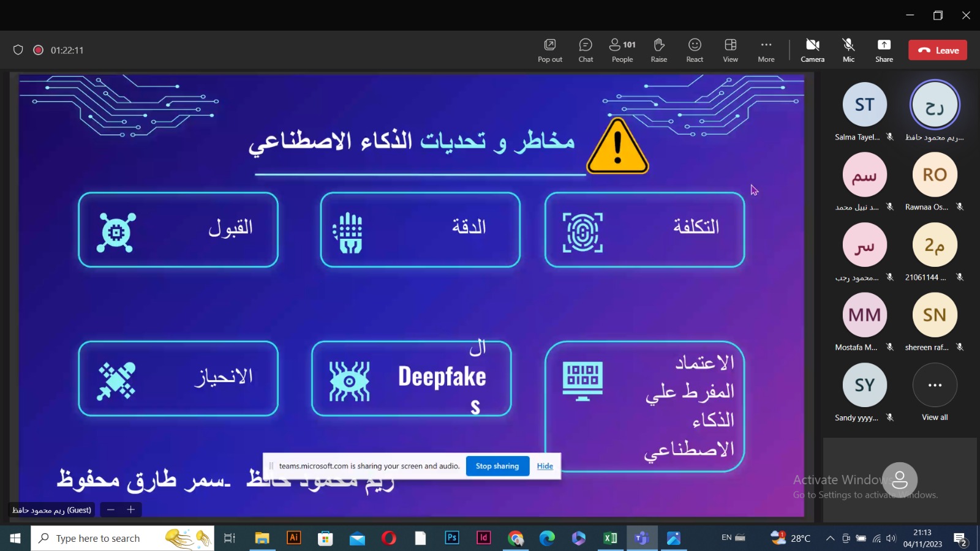Switch to Microsoft Teams taskbar icon
Viewport: 980px width, 551px height.
pos(642,538)
